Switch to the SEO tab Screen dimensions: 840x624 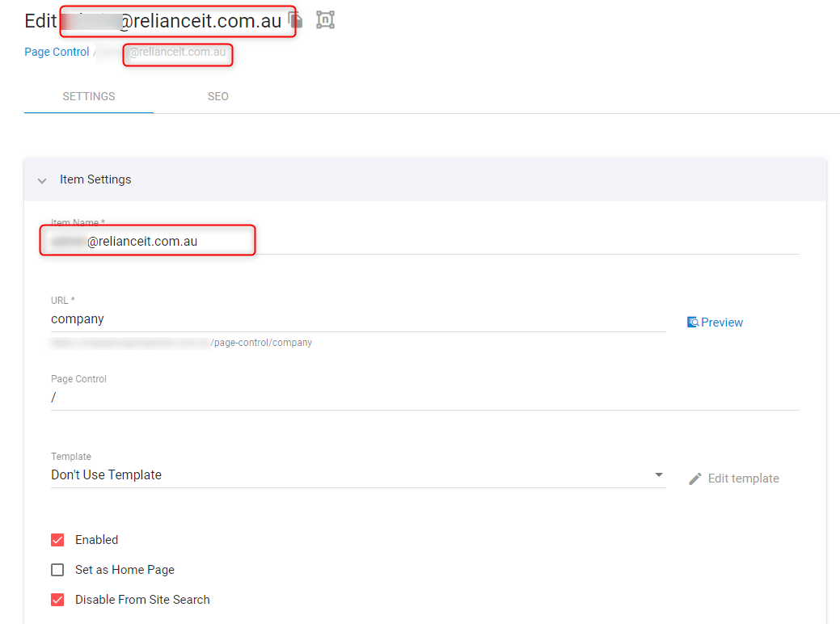coord(218,96)
